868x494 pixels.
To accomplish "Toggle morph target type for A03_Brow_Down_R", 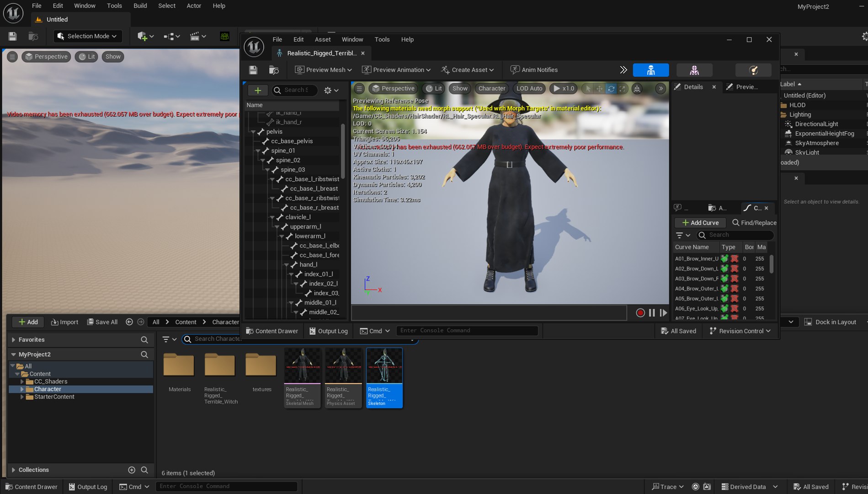I will 724,279.
